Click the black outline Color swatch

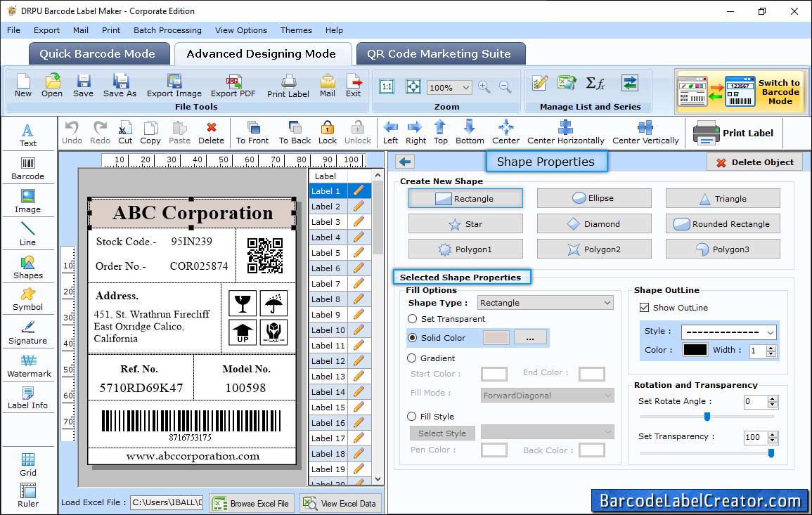tap(695, 350)
